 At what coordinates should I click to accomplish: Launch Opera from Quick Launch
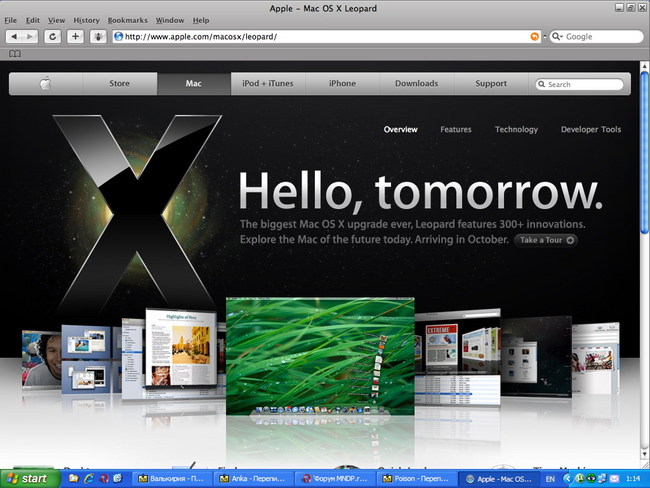[x=104, y=478]
